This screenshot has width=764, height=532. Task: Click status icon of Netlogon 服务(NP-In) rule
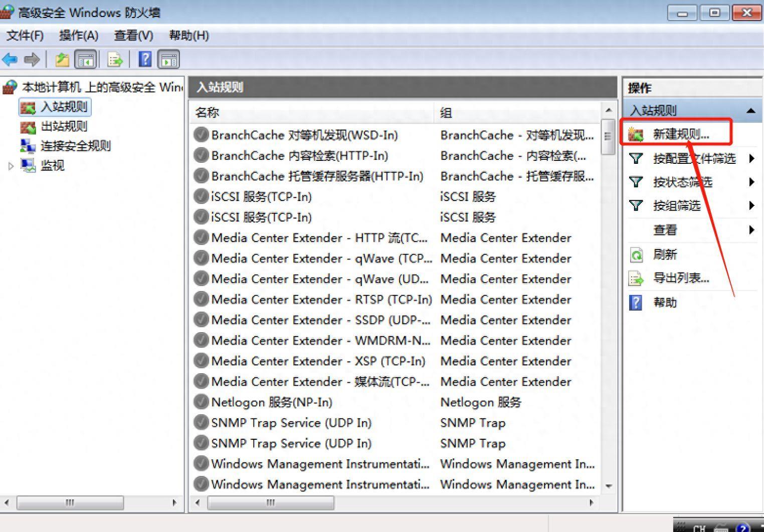tap(201, 402)
